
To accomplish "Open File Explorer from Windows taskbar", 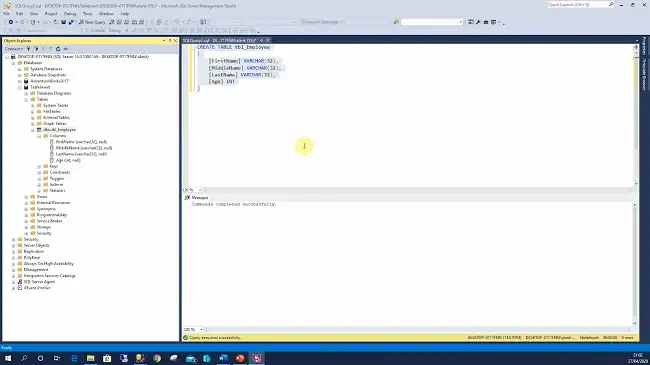I will 90,358.
